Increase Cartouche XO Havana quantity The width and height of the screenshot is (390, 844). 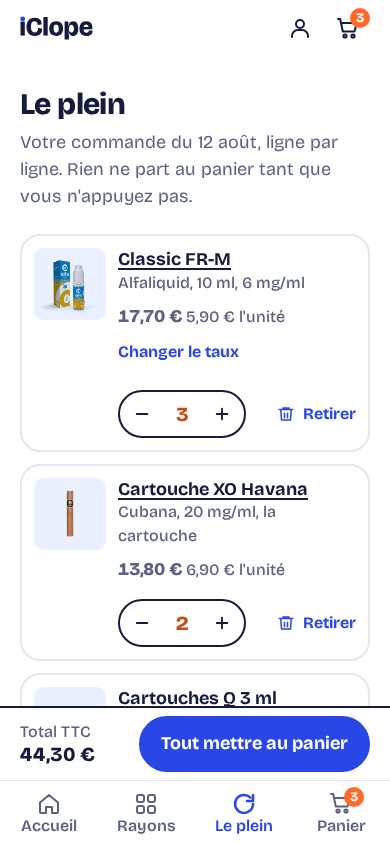(x=222, y=623)
